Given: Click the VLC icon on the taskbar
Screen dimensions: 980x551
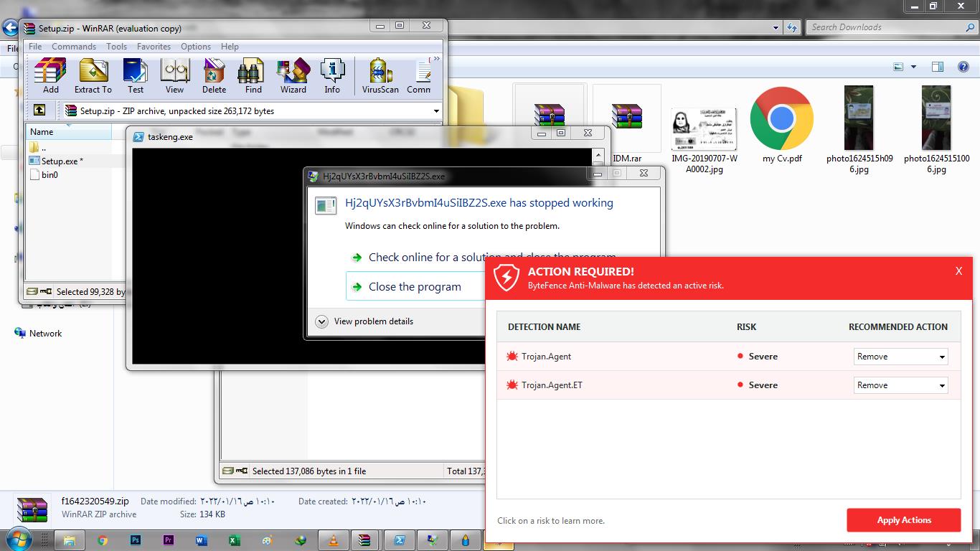Looking at the screenshot, I should coord(333,540).
